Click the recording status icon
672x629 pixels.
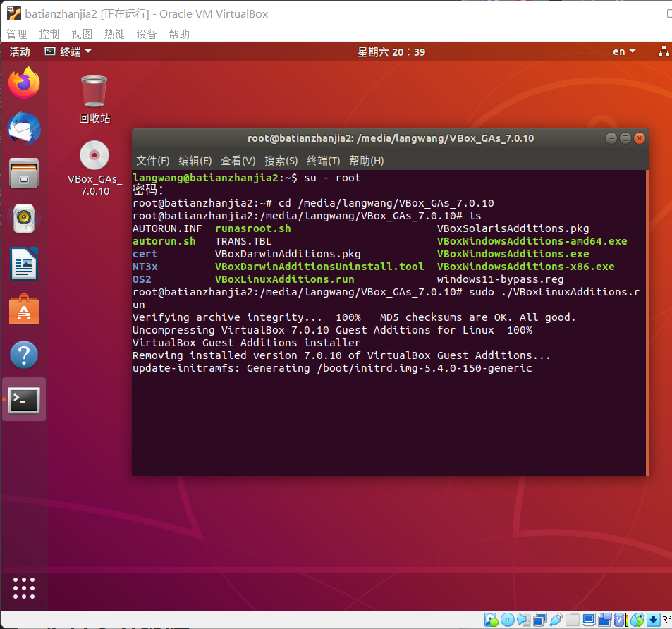tap(605, 620)
